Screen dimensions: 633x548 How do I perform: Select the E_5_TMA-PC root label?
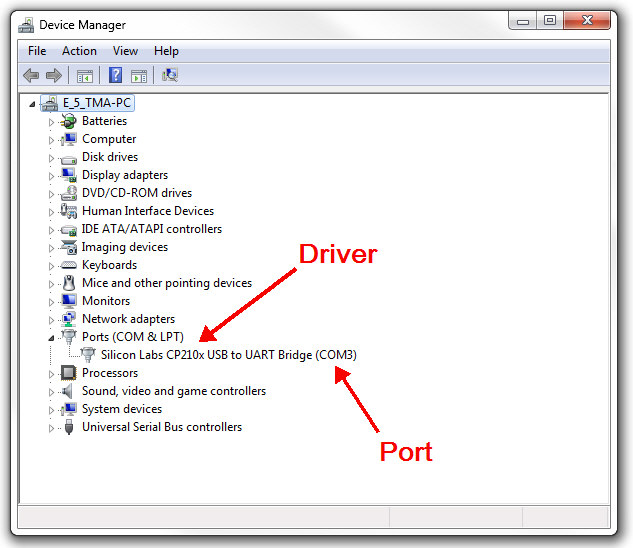point(97,103)
